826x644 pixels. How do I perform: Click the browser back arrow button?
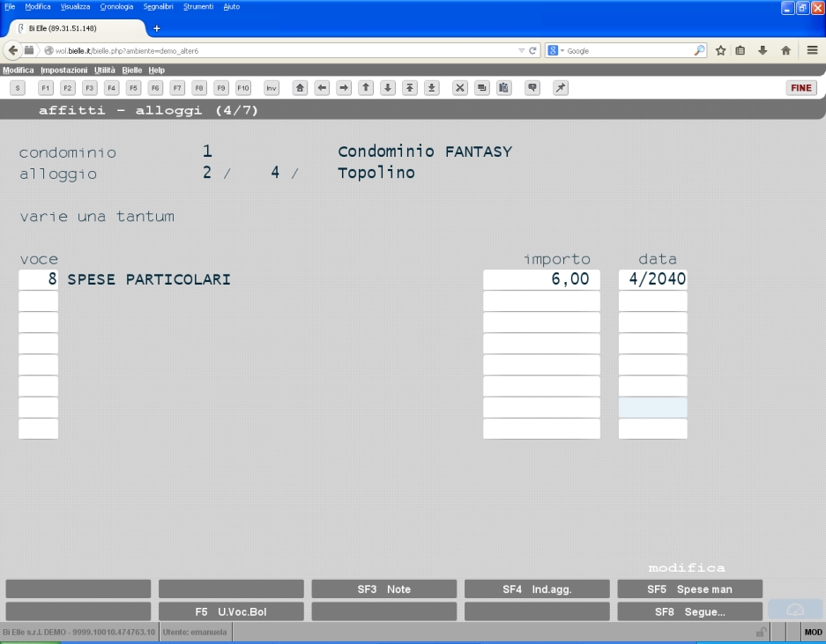(x=12, y=50)
